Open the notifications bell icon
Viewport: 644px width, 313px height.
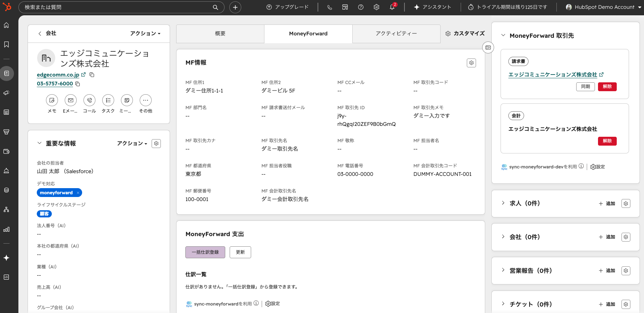click(392, 7)
